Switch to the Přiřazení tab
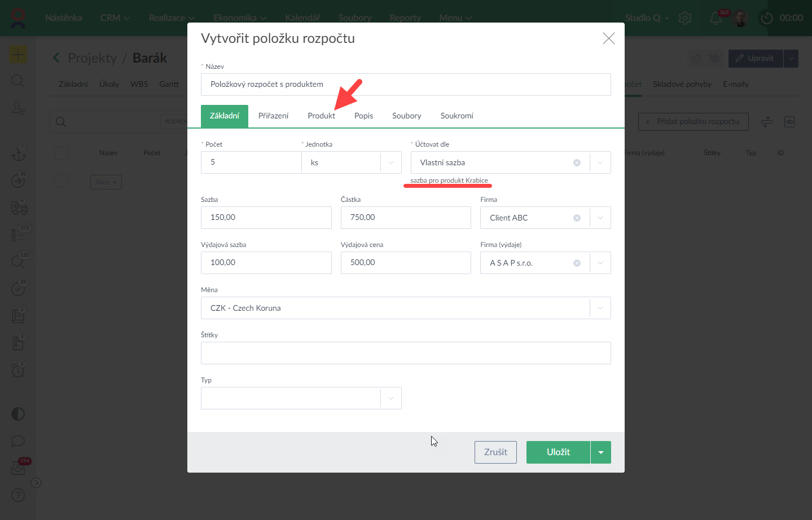Screen dimensions: 812x520 click(x=273, y=116)
